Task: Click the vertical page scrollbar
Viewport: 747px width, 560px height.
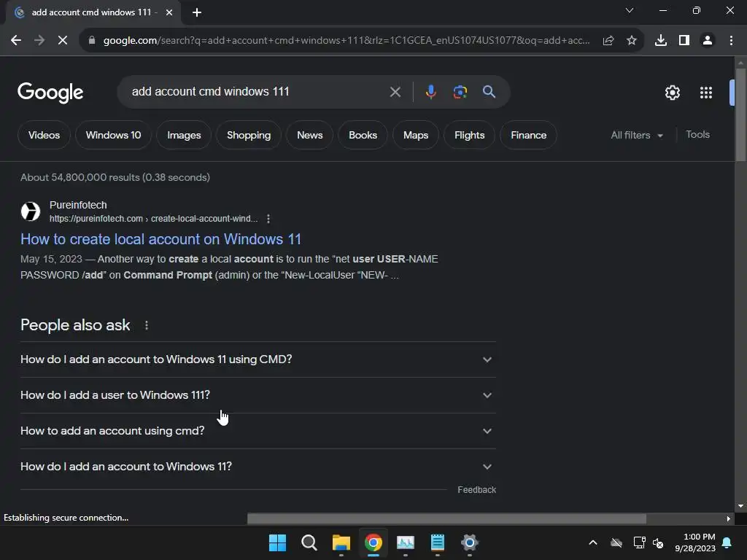Action: (x=740, y=114)
